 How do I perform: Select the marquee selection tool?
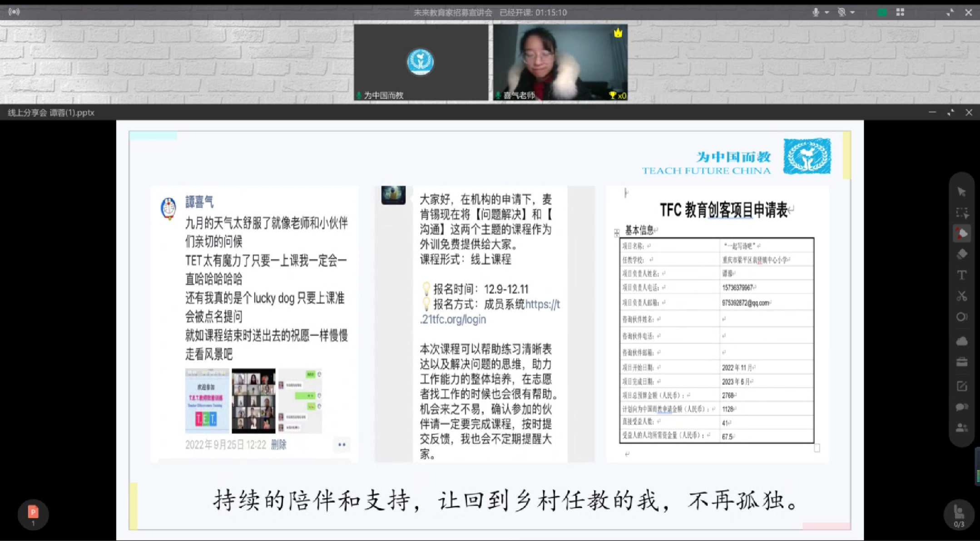pos(961,213)
